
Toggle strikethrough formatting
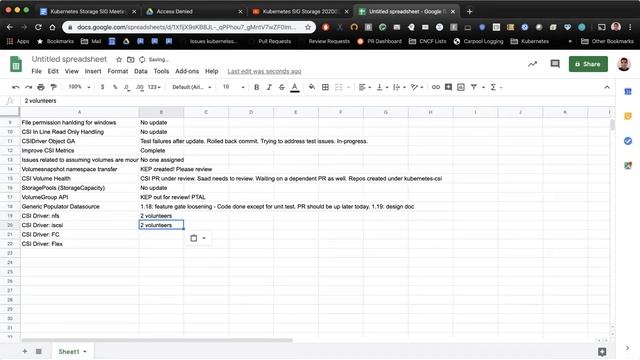pos(282,87)
